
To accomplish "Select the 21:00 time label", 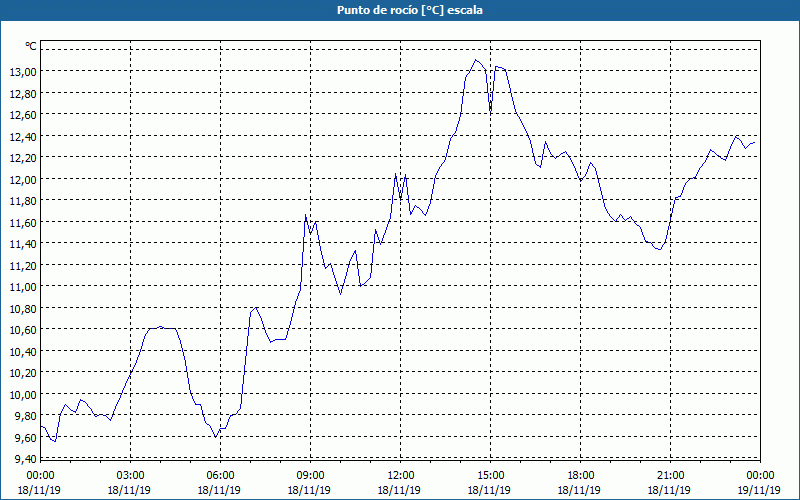I will [x=670, y=476].
